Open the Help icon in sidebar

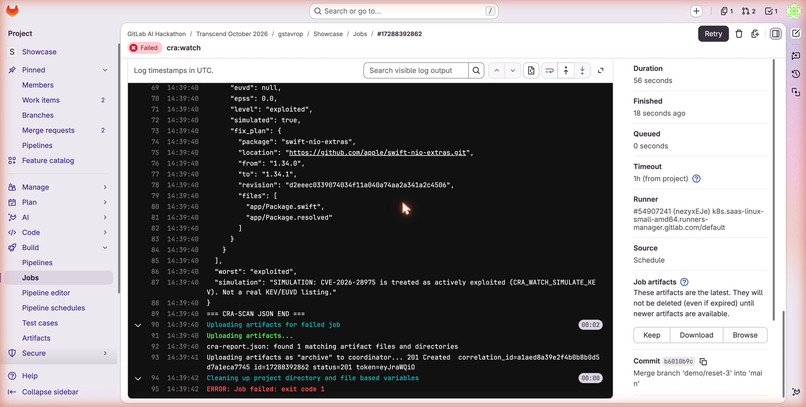pos(12,376)
